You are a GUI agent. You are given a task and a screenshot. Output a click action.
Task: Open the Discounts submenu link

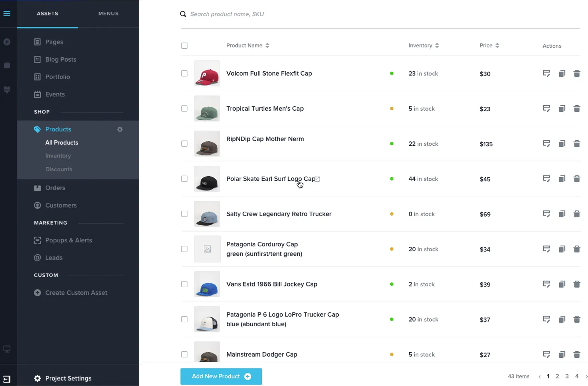tap(59, 169)
